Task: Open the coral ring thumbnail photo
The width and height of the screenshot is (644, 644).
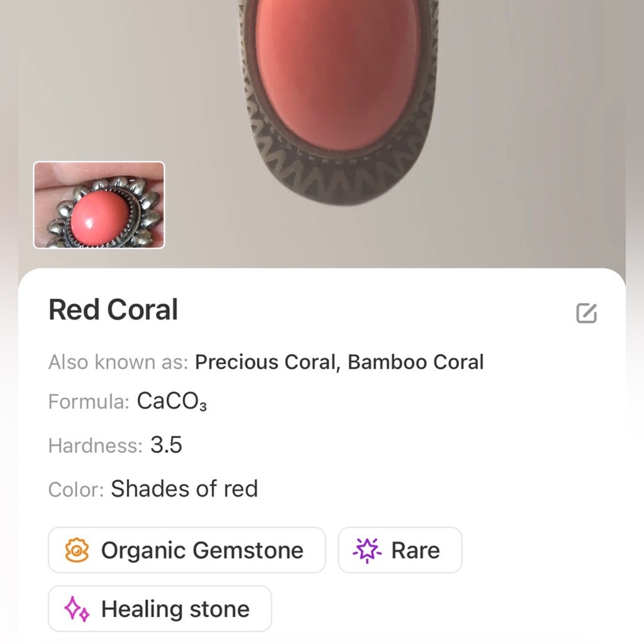Action: [x=99, y=205]
